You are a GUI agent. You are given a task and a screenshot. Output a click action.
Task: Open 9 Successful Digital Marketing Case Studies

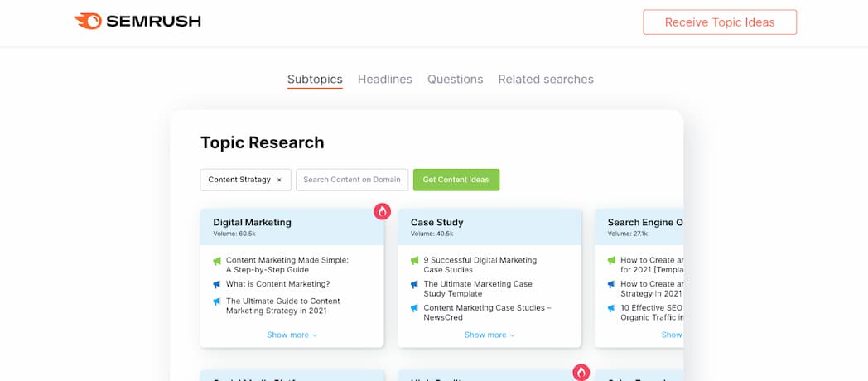click(x=480, y=265)
